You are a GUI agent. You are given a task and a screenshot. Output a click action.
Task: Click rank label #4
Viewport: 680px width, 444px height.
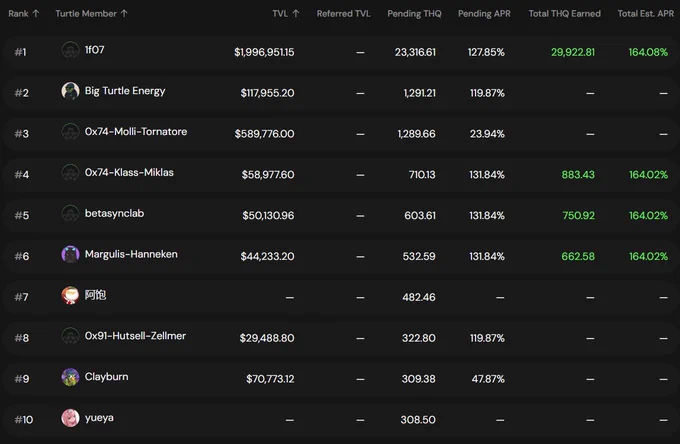[x=22, y=175]
